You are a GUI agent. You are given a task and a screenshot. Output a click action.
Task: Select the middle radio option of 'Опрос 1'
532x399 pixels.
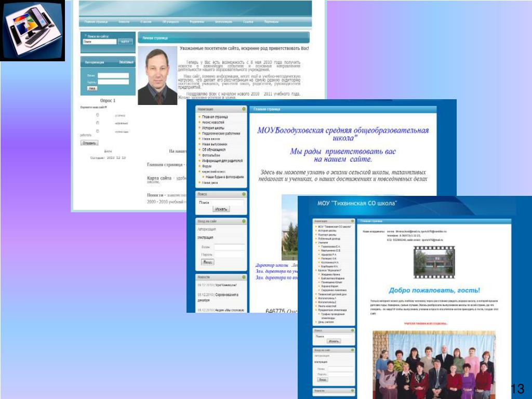pyautogui.click(x=97, y=123)
